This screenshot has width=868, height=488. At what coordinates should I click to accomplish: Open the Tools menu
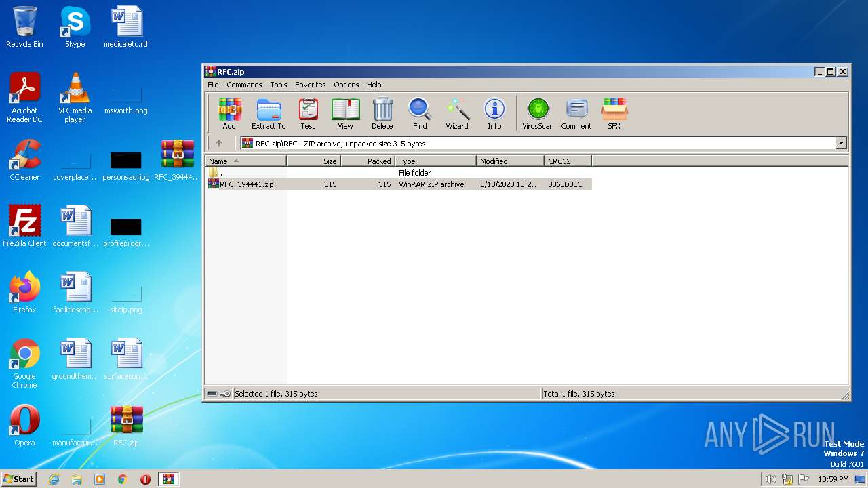tap(279, 85)
